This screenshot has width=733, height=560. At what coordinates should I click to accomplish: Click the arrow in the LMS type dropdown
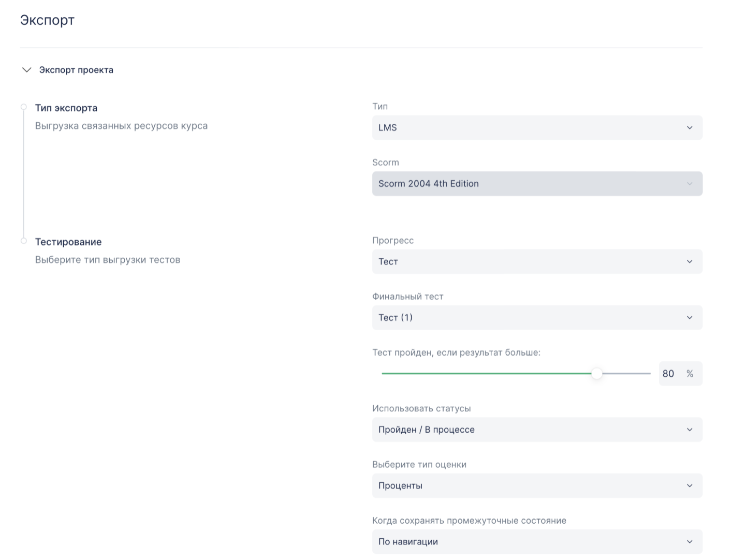(689, 128)
